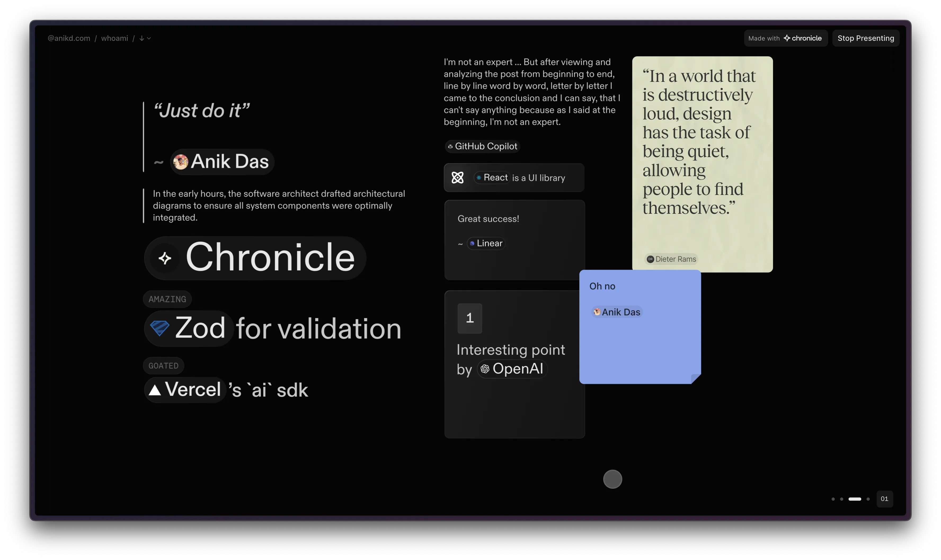The image size is (941, 560).
Task: Click the Chronicle star icon in header
Action: [787, 38]
